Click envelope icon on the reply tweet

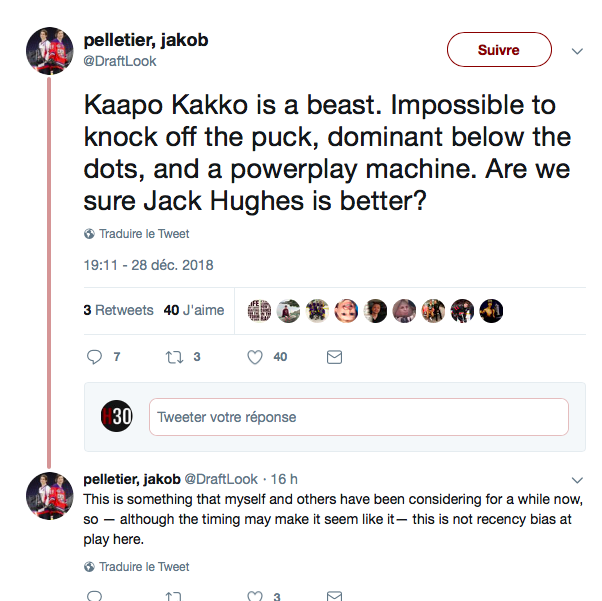coord(335,596)
